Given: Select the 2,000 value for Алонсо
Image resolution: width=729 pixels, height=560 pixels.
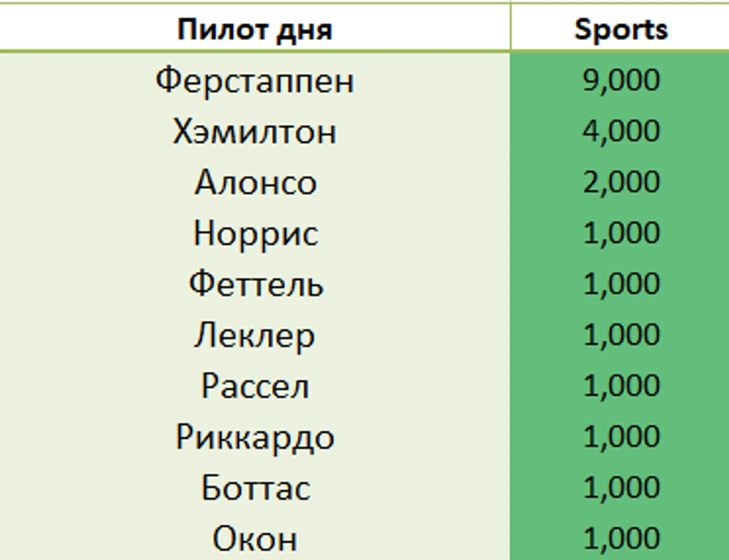Looking at the screenshot, I should point(620,182).
